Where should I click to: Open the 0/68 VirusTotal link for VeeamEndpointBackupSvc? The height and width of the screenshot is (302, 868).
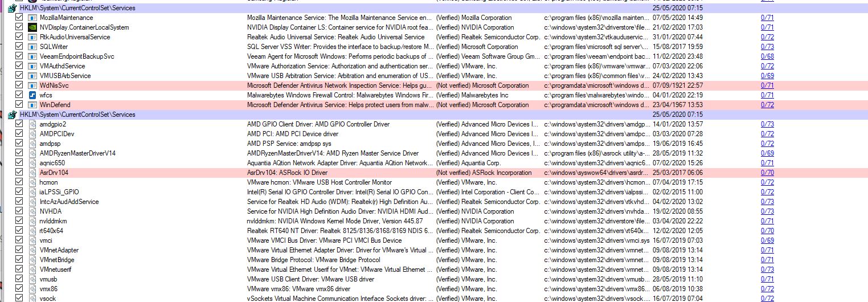tap(767, 56)
